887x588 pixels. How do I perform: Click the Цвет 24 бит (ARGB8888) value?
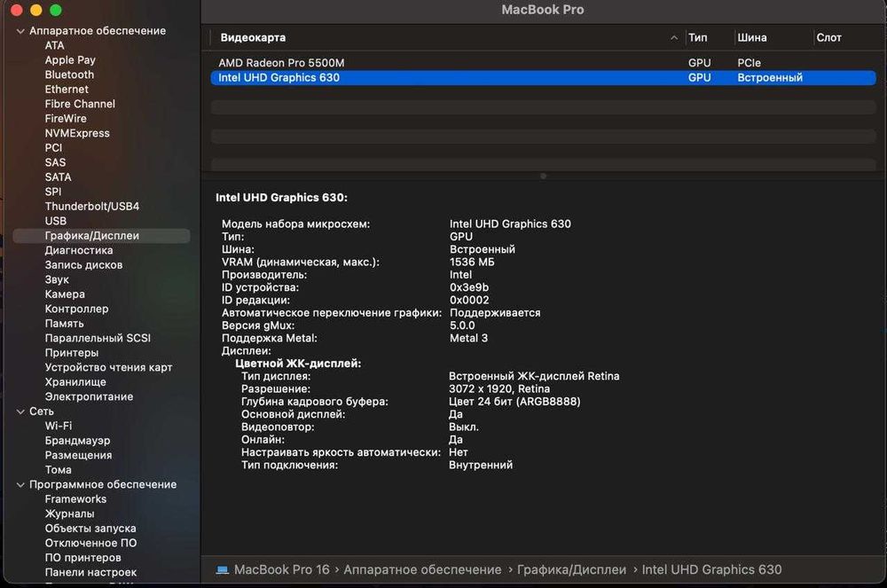(514, 402)
